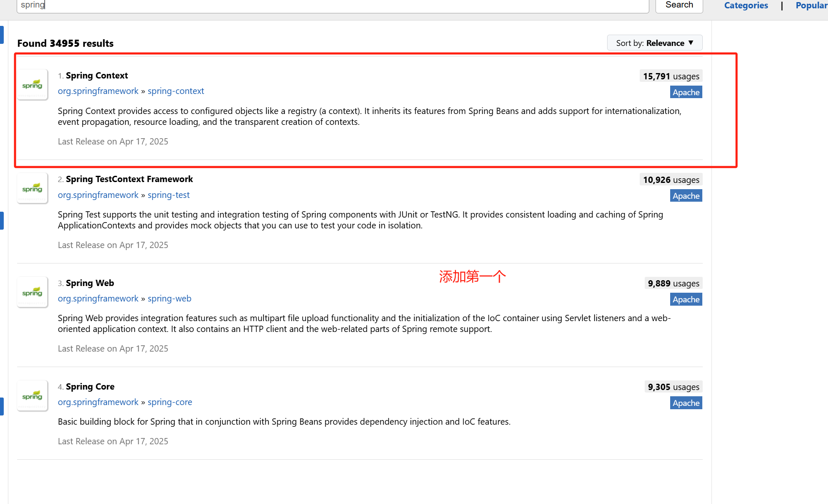Click the Apache license tag for Spring Core
828x504 pixels.
click(686, 403)
